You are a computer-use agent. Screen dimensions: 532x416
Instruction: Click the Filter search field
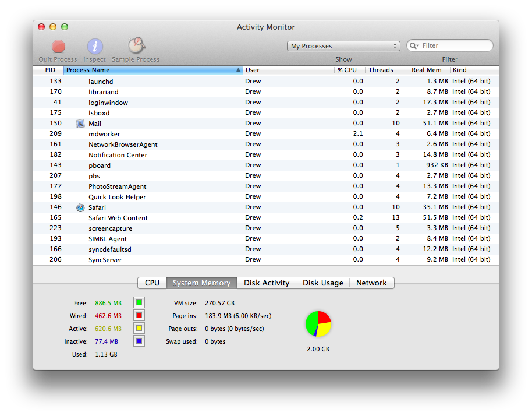450,46
